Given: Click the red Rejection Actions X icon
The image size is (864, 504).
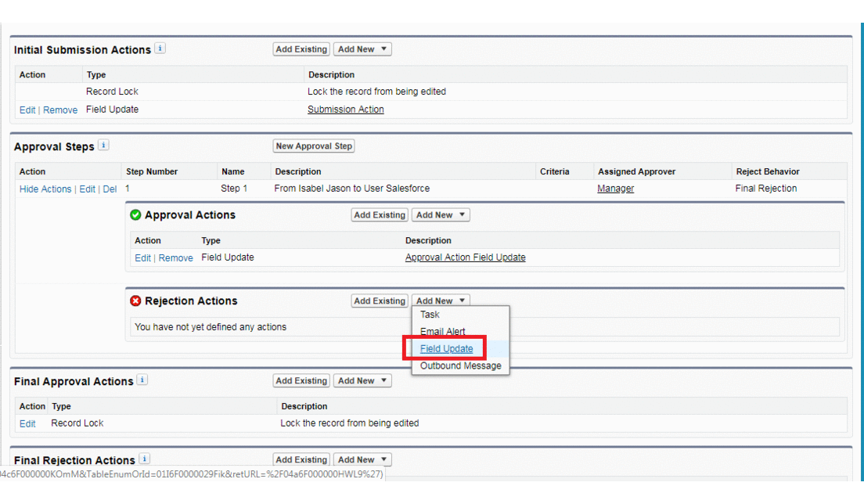Looking at the screenshot, I should pyautogui.click(x=135, y=301).
